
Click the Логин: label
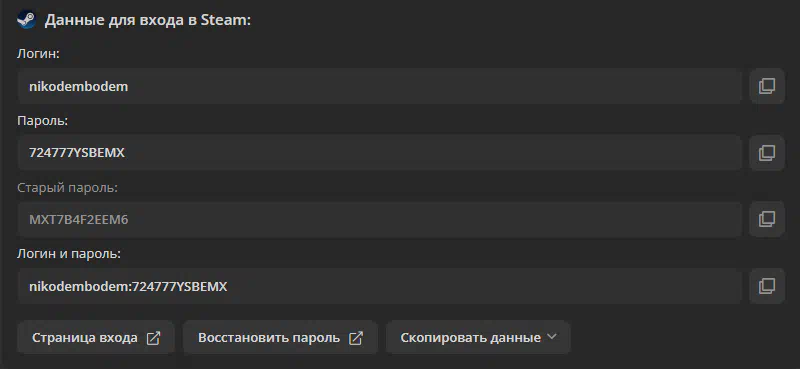pos(38,54)
